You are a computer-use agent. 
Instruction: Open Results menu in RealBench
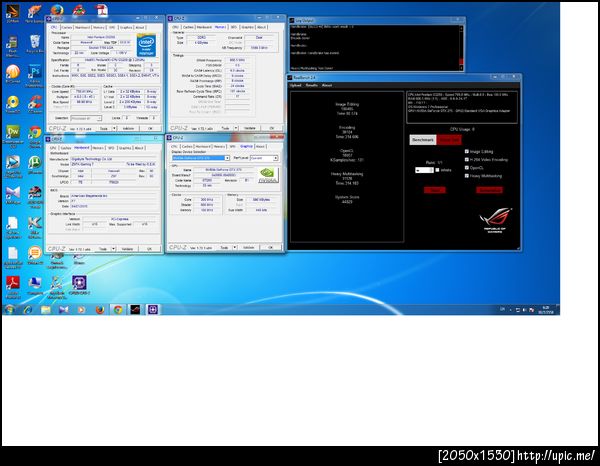tap(311, 85)
